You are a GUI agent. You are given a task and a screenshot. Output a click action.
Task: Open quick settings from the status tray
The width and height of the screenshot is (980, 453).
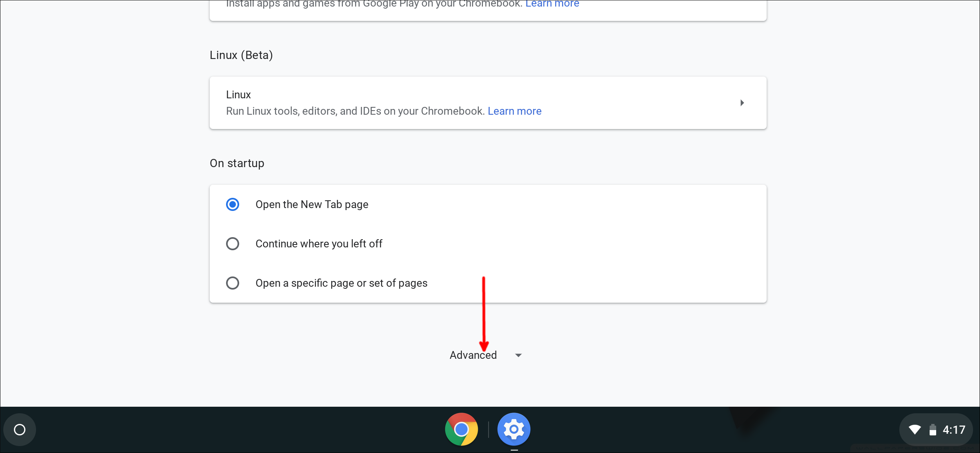(x=936, y=429)
